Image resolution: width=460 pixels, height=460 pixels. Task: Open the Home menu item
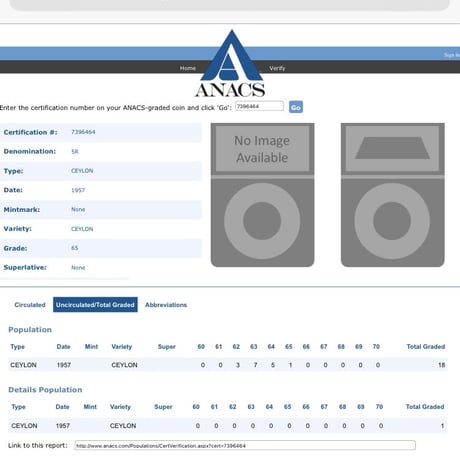[x=188, y=68]
